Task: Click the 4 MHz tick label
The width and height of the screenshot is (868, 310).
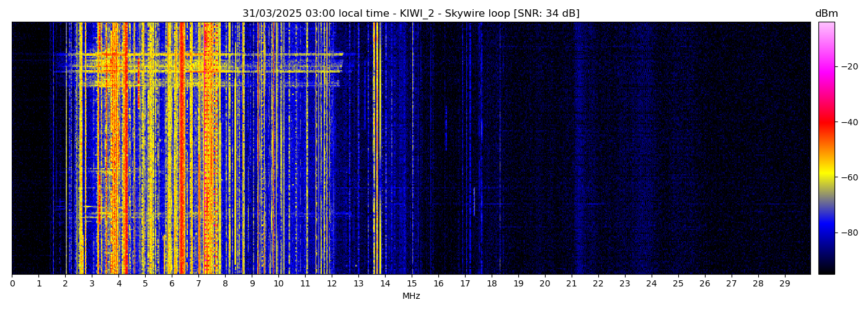Action: [118, 284]
